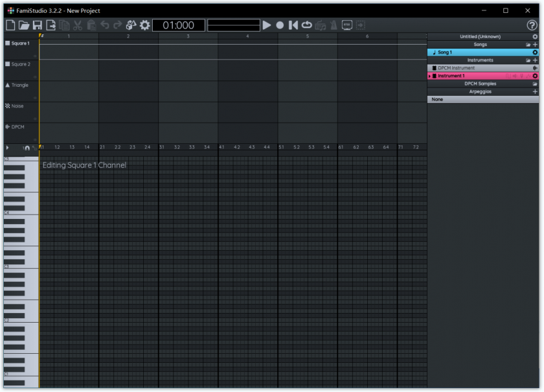The width and height of the screenshot is (544, 392).
Task: Click the Cut scissors icon
Action: point(78,25)
